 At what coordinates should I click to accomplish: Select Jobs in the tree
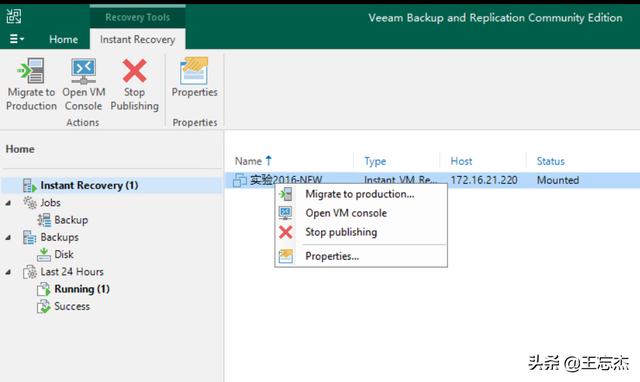tap(50, 202)
